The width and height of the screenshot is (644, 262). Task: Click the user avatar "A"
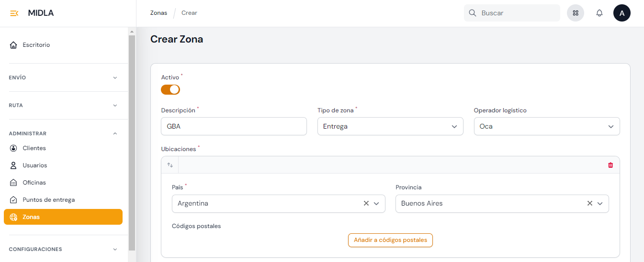[621, 13]
